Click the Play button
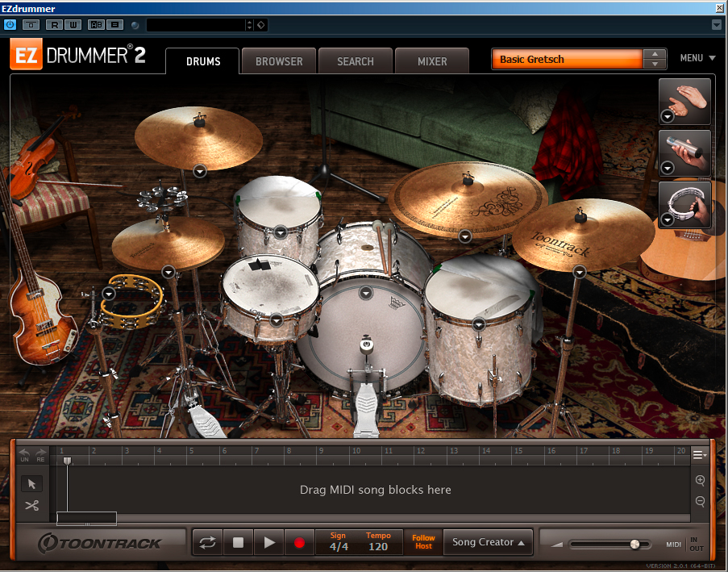This screenshot has width=728, height=572. [x=268, y=542]
